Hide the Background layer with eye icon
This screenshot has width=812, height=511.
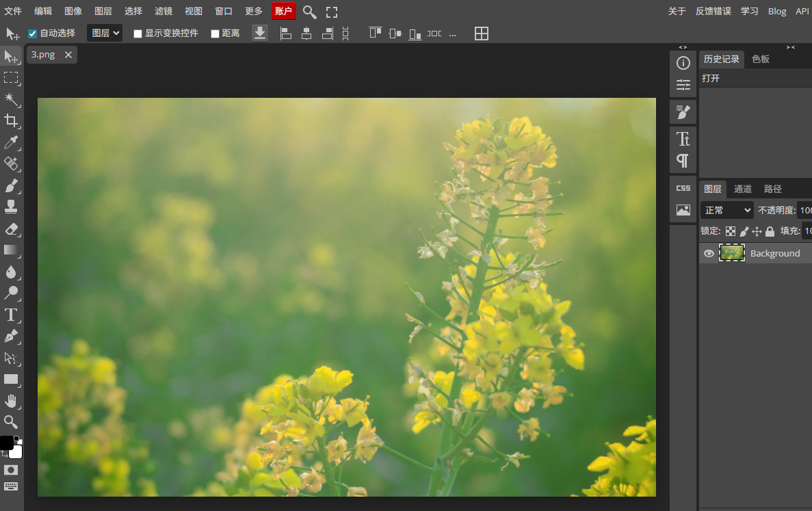pyautogui.click(x=709, y=253)
